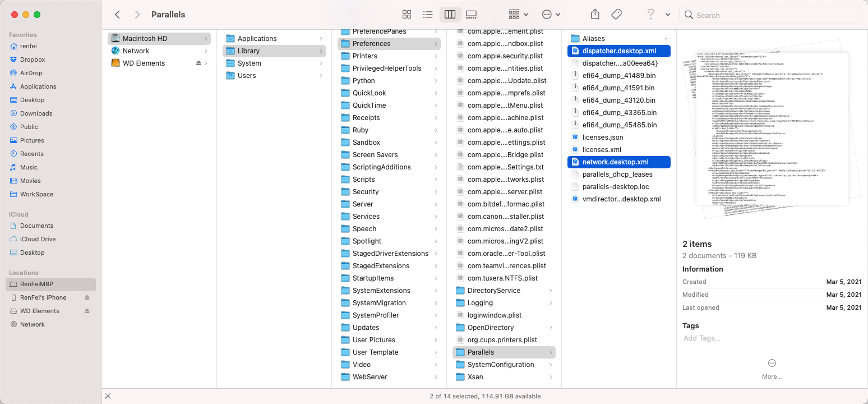Expand the PrivilegedHelperTools folder chevron
Viewport: 868px width, 404px height.
pos(436,68)
